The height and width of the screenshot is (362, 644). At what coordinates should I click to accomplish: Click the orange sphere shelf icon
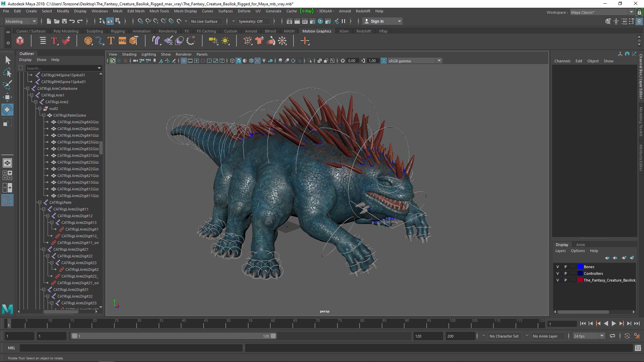tap(88, 41)
